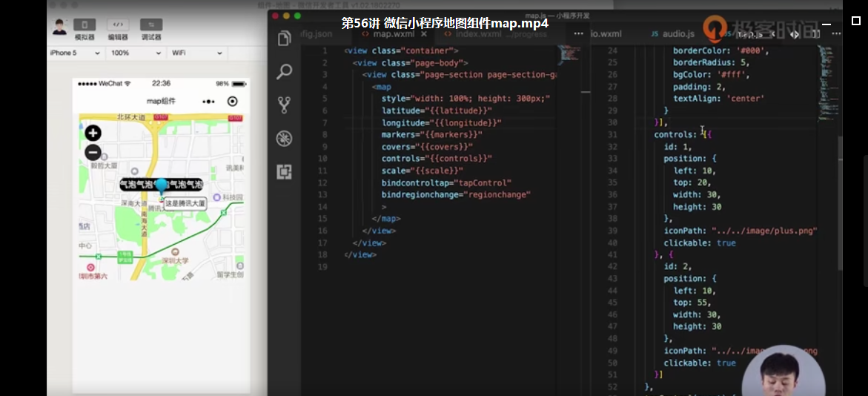
Task: Tap the minus zoom control on the map
Action: point(93,152)
